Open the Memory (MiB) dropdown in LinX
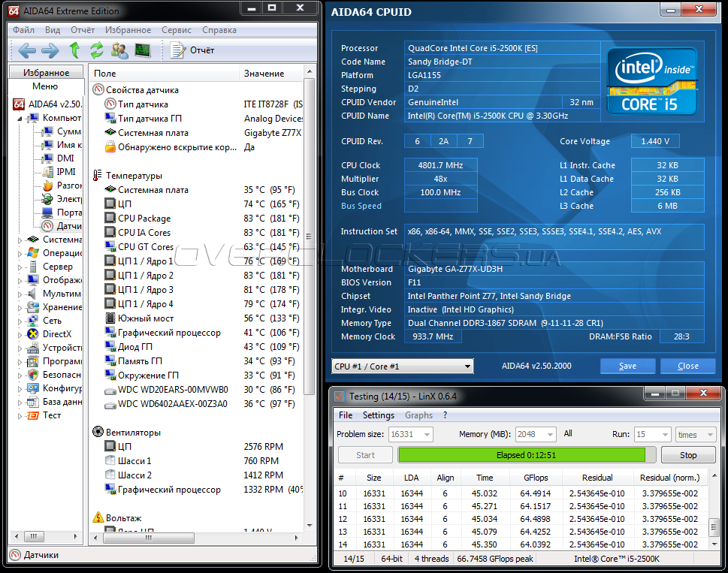The height and width of the screenshot is (573, 728). click(x=536, y=435)
